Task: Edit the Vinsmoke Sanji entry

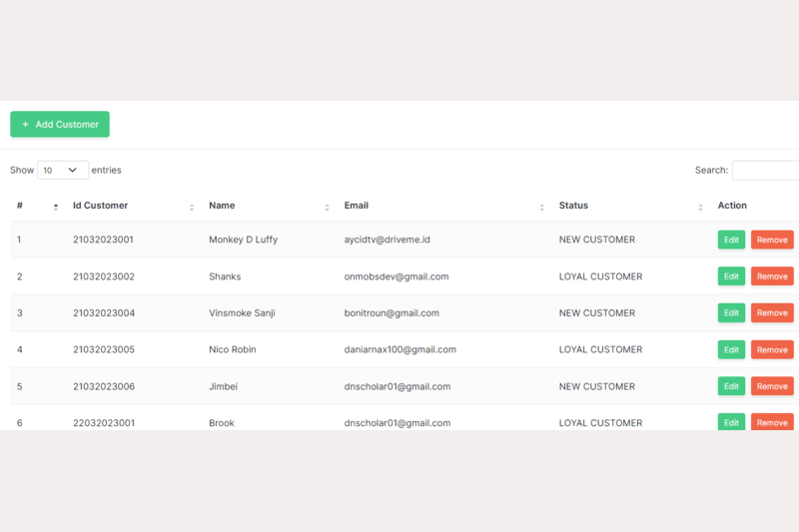Action: tap(731, 313)
